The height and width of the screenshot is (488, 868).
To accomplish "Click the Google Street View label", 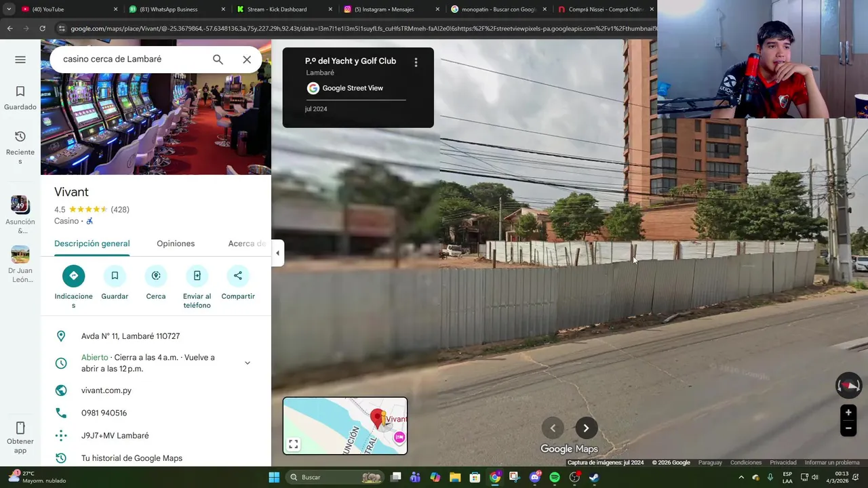I will [x=353, y=88].
